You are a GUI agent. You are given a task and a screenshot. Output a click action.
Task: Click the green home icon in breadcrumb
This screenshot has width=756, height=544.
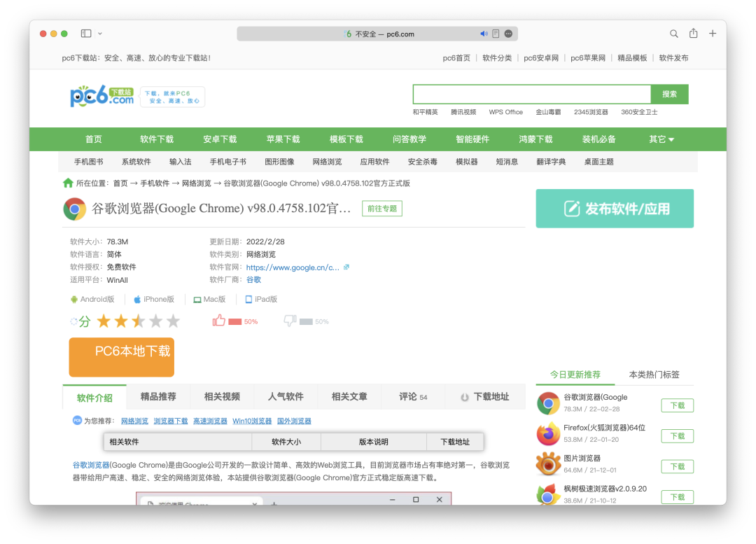[x=68, y=183]
